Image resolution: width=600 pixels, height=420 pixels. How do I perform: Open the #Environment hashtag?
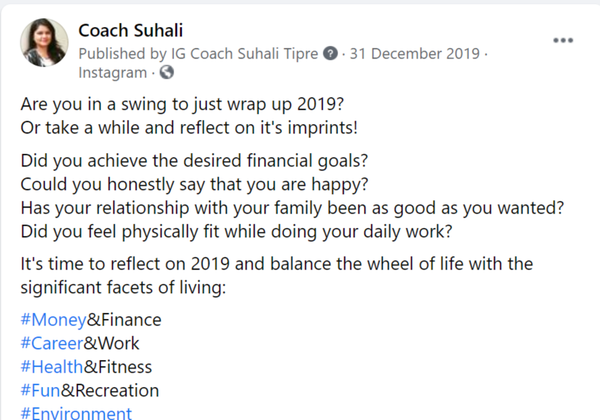[x=75, y=412]
